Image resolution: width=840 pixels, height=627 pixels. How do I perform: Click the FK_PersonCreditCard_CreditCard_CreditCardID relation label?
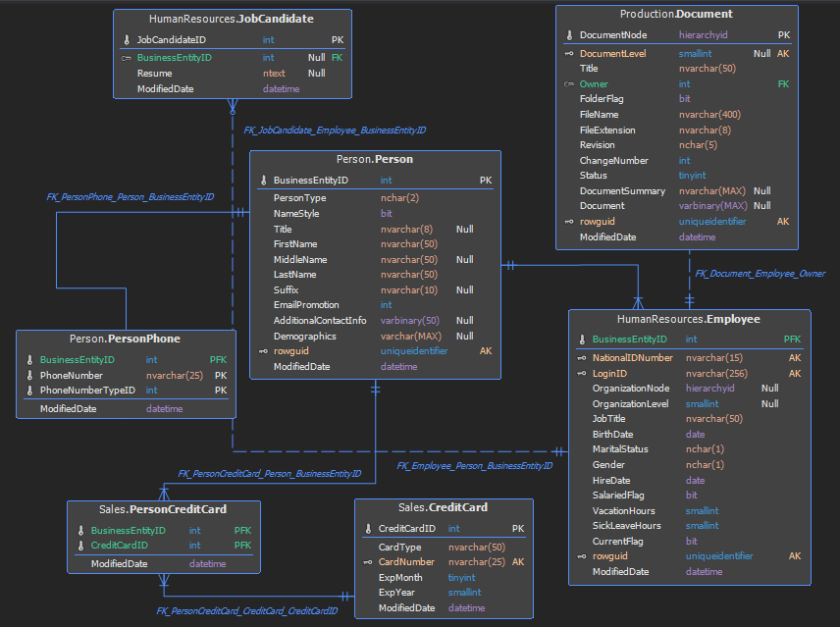click(x=247, y=611)
